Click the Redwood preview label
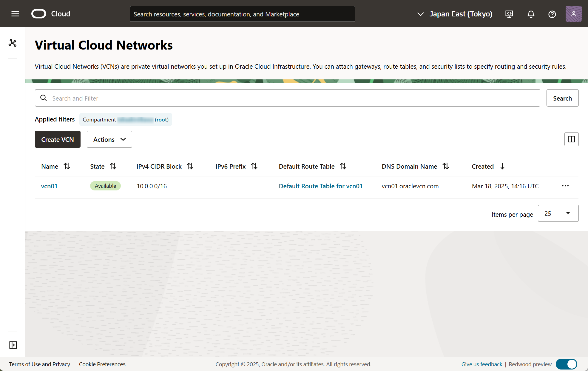 click(x=530, y=364)
